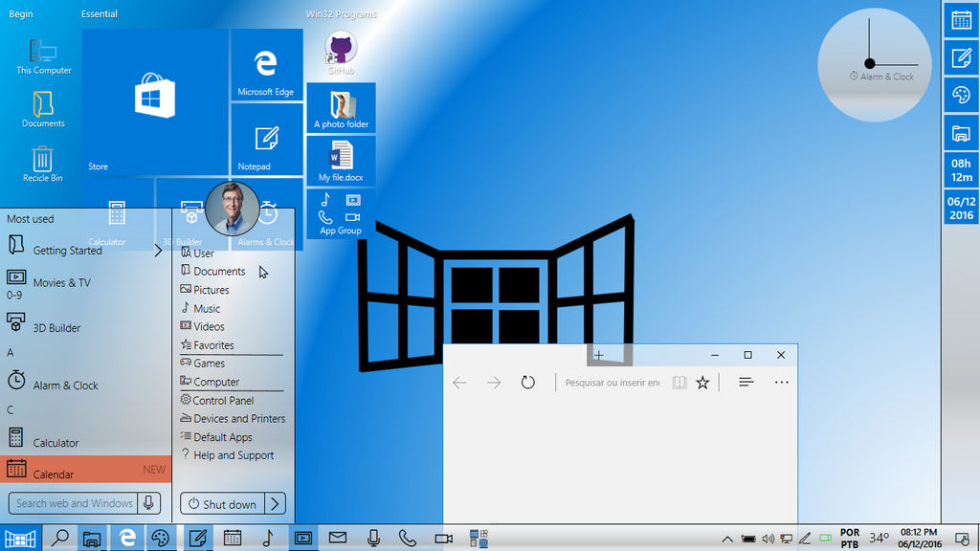
Task: Open Microsoft Edge from the taskbar
Action: click(x=127, y=538)
